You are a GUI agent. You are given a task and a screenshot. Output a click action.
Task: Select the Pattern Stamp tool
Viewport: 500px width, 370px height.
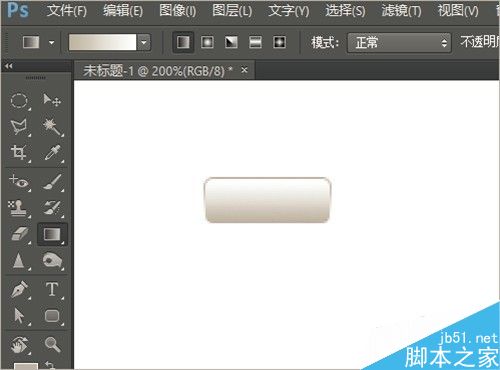19,208
